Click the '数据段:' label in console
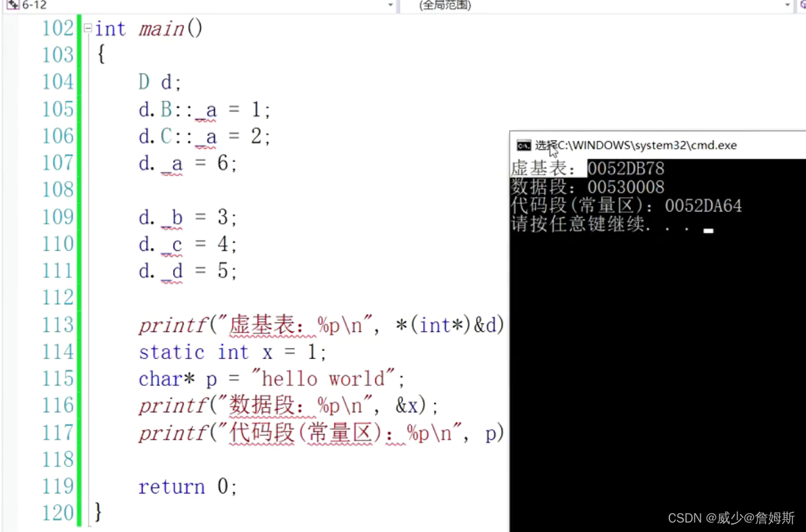 pyautogui.click(x=544, y=187)
